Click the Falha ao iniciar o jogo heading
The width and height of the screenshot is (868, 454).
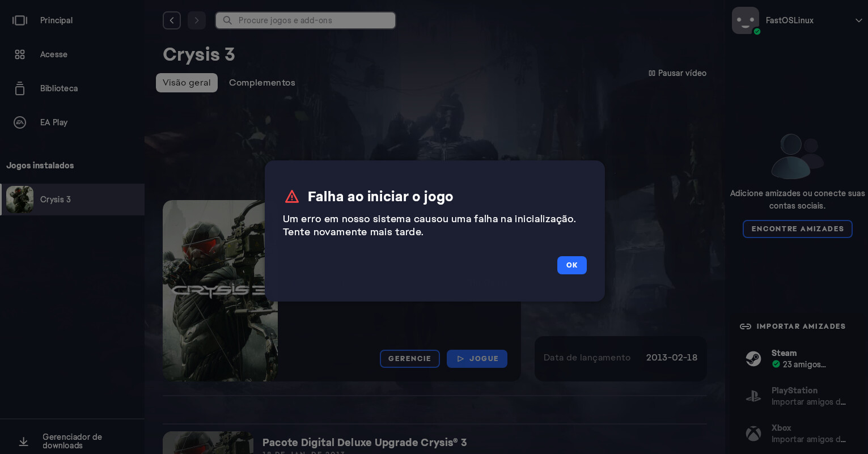[380, 197]
